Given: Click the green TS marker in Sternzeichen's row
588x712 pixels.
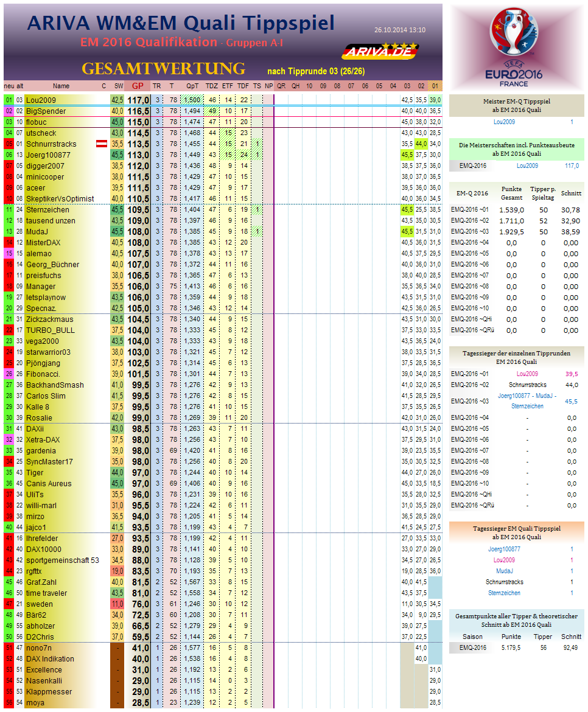Looking at the screenshot, I should pyautogui.click(x=257, y=210).
